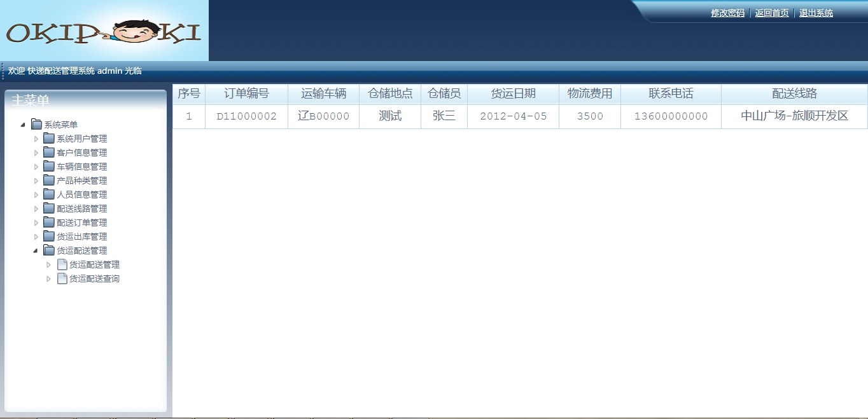This screenshot has width=868, height=419.
Task: Click route cell 中山广场-旅顺开发区
Action: pyautogui.click(x=795, y=116)
